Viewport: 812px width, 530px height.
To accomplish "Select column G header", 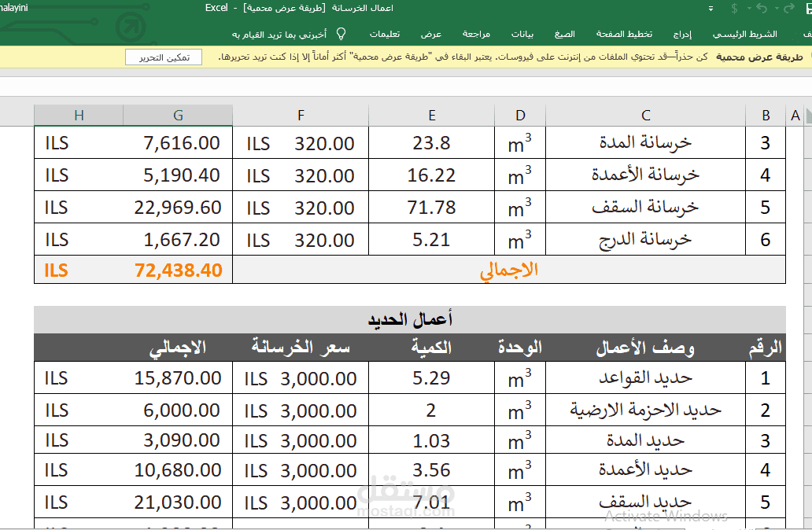I will 178,116.
